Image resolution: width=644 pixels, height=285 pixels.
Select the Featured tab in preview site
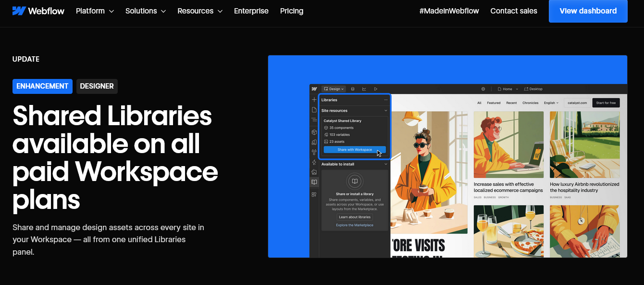pyautogui.click(x=494, y=103)
